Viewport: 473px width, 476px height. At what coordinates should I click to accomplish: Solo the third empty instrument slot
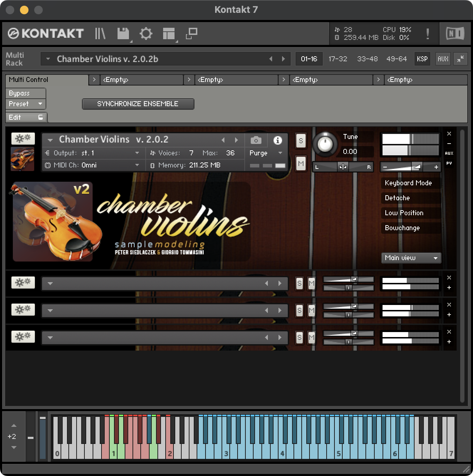pyautogui.click(x=300, y=338)
